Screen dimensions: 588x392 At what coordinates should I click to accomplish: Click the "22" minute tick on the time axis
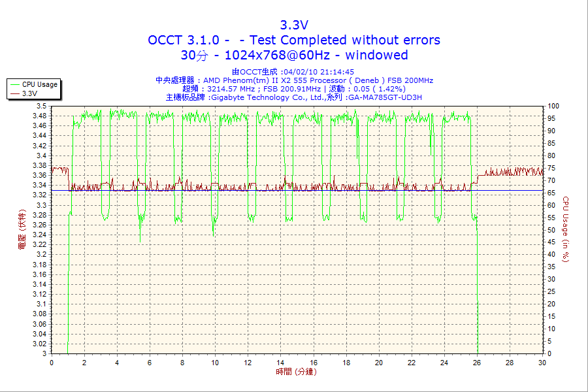pos(412,363)
